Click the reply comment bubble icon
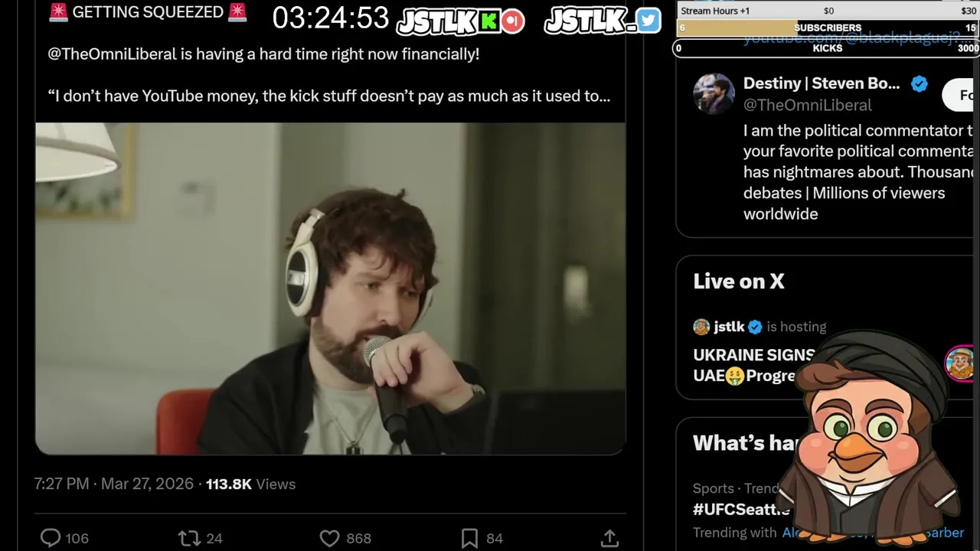Viewport: 980px width, 551px height. [x=51, y=538]
